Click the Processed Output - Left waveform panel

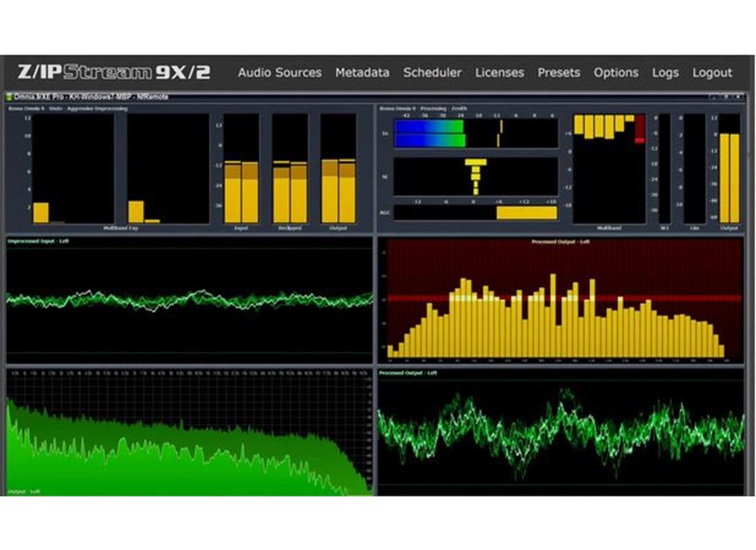(560, 434)
